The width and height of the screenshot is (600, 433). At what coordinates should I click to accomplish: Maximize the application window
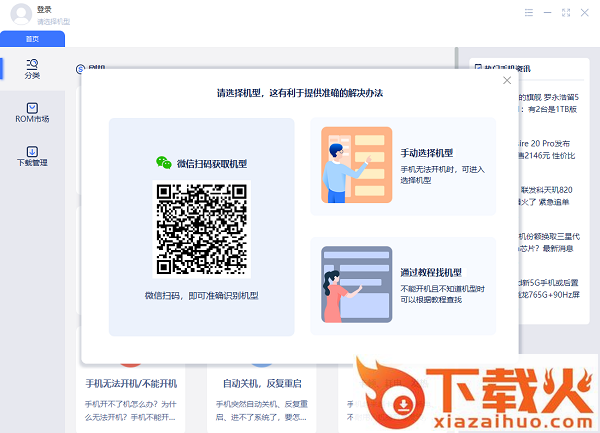566,13
